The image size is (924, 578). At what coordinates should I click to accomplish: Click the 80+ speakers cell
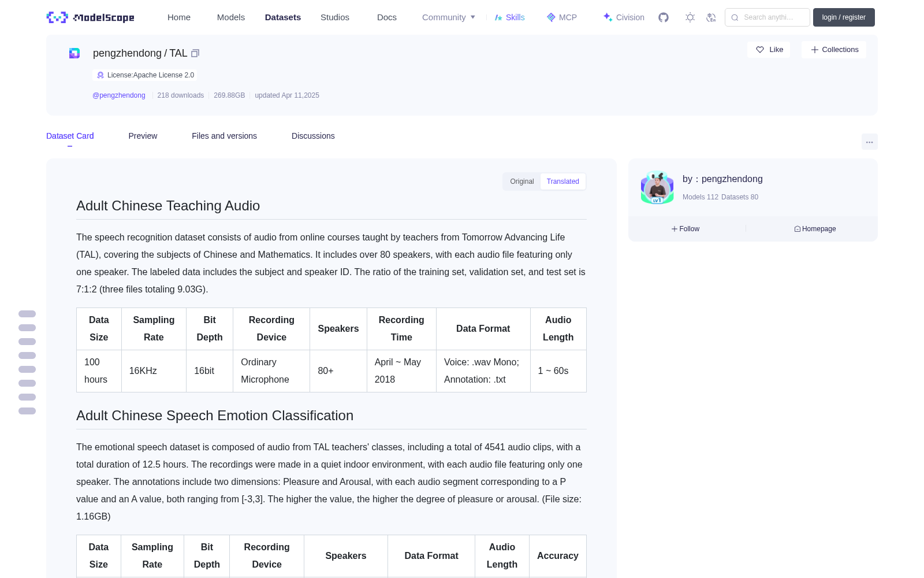pos(338,371)
